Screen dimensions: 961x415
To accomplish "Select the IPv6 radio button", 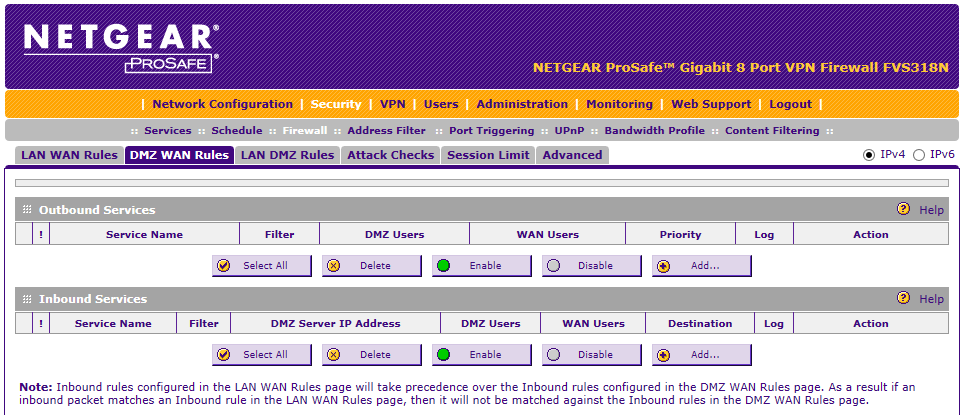I will (x=919, y=155).
